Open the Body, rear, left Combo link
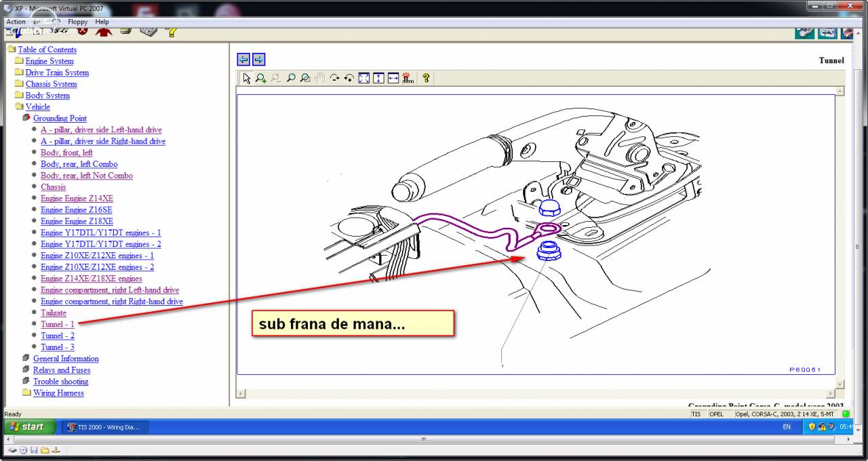The width and height of the screenshot is (868, 461). (79, 164)
